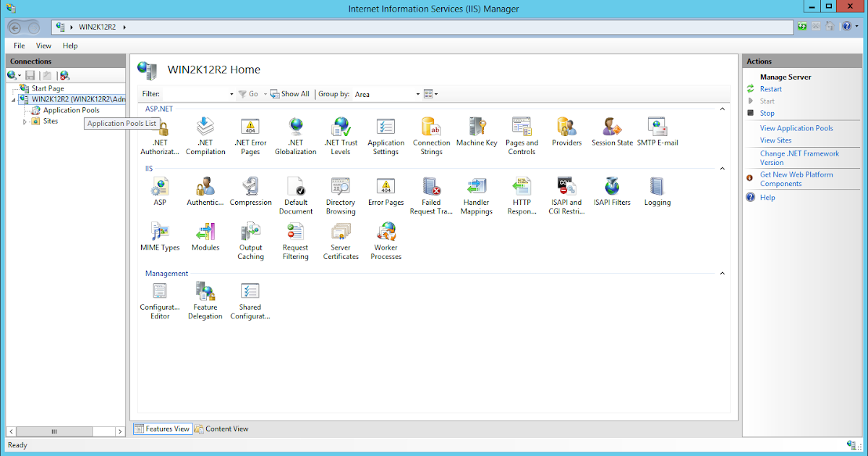This screenshot has height=456, width=868.
Task: Switch to Content View tab
Action: 221,428
